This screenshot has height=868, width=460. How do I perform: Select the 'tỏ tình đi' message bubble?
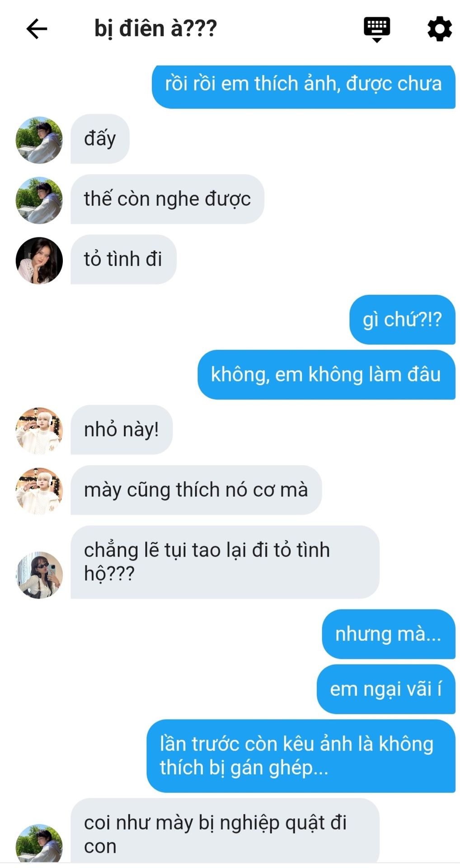point(123,259)
